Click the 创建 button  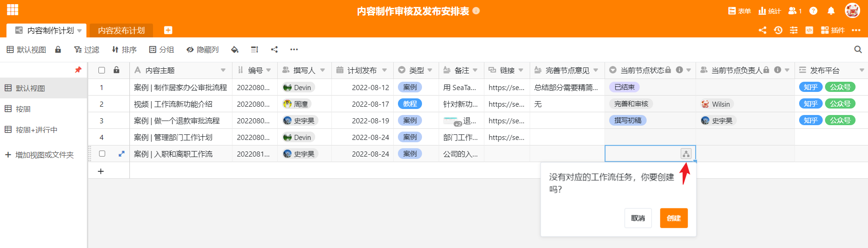[x=673, y=218]
